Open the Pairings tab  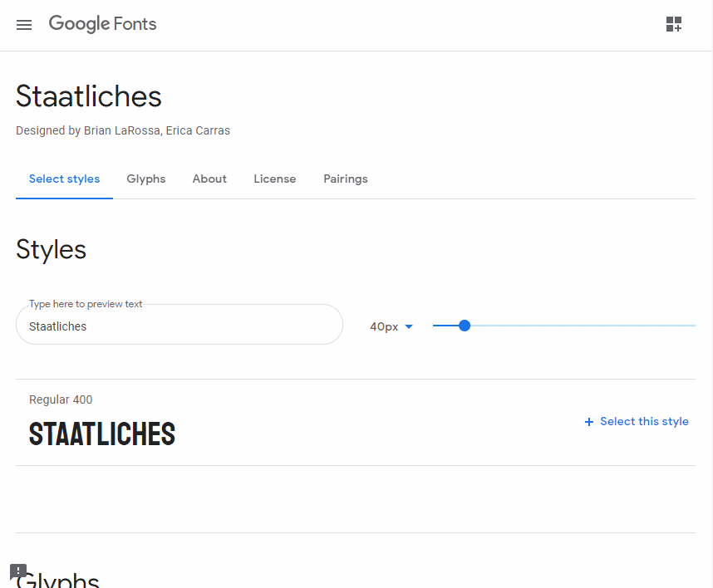tap(346, 179)
